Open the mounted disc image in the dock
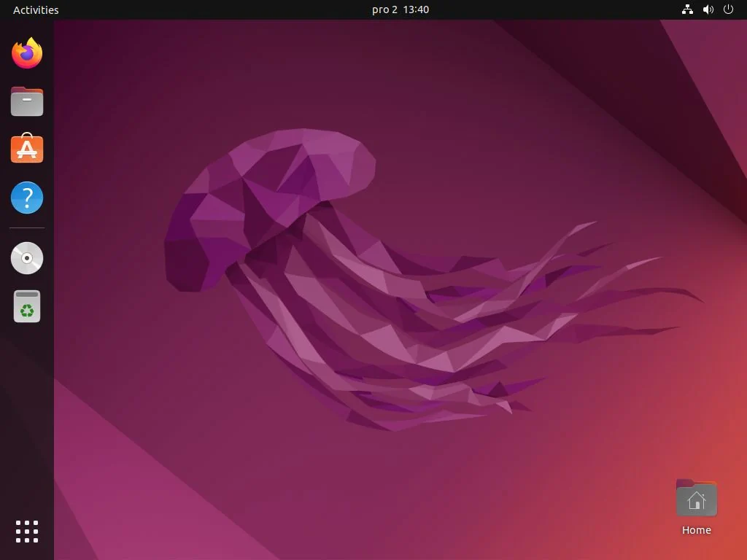747x560 pixels. (26, 257)
